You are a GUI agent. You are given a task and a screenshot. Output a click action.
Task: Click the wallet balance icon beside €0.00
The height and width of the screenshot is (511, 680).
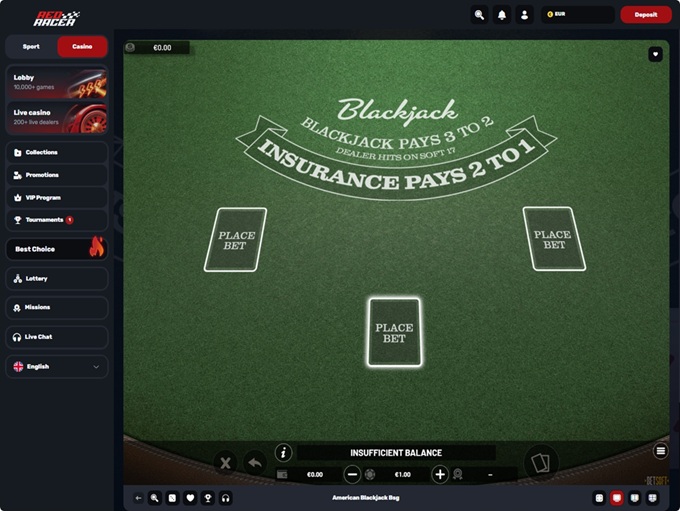point(282,475)
